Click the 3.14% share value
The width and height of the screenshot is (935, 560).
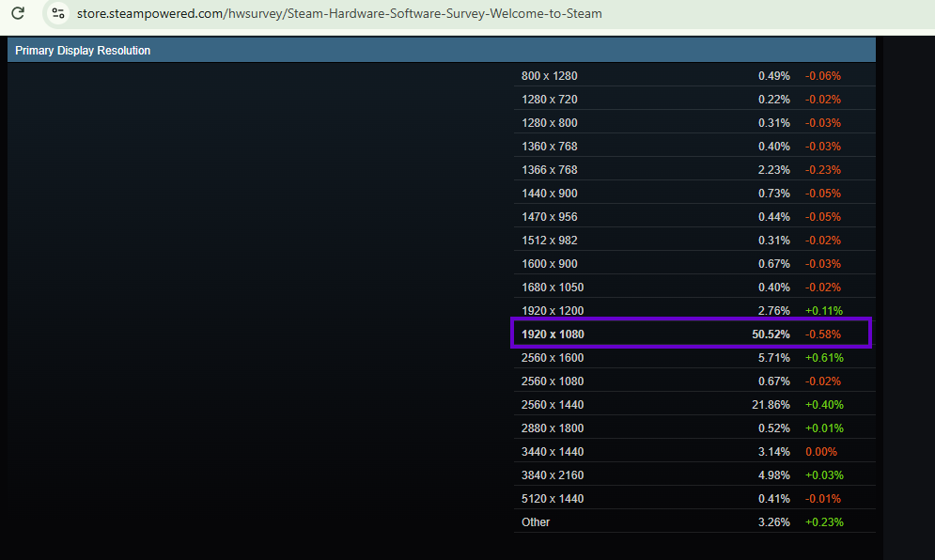(774, 451)
